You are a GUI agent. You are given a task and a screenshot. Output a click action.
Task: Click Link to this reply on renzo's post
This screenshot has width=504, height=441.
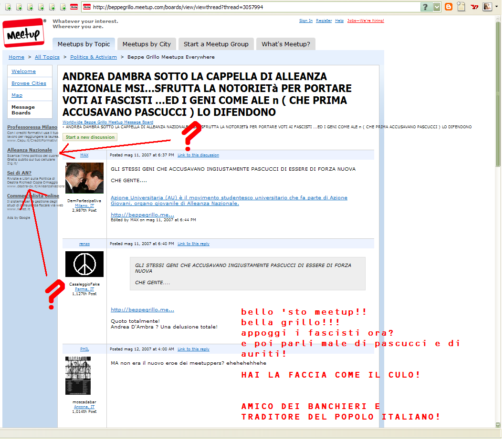pos(193,244)
